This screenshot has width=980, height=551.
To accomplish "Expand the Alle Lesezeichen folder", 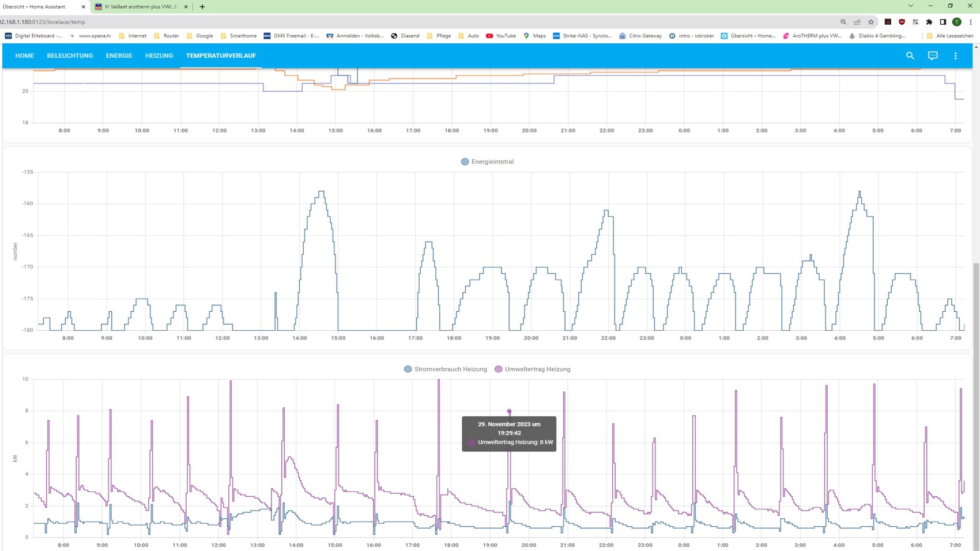I will [x=949, y=36].
